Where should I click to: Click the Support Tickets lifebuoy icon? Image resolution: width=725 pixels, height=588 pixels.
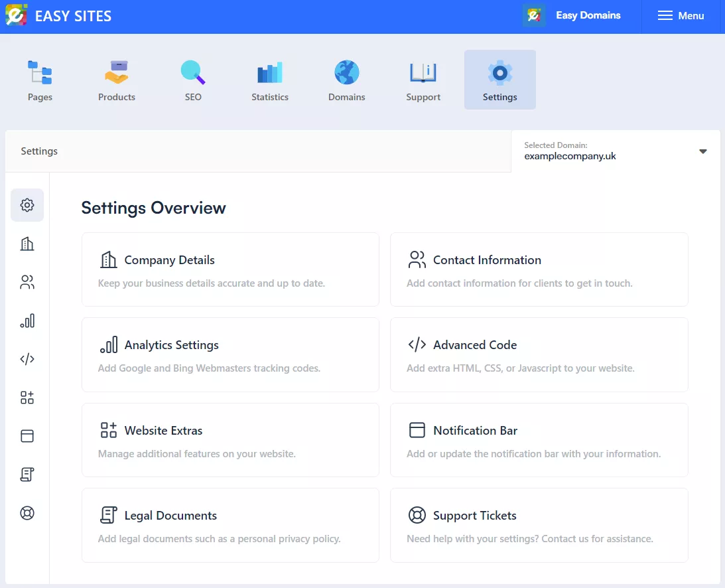[x=27, y=512]
